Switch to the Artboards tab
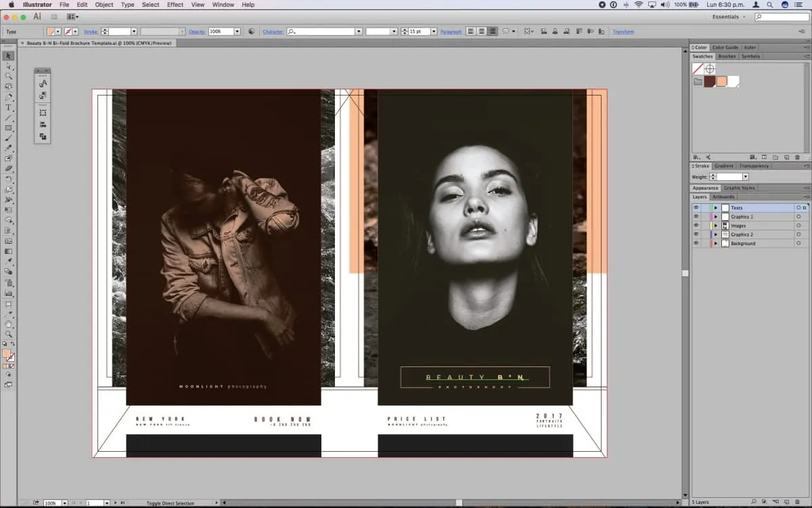 (723, 196)
